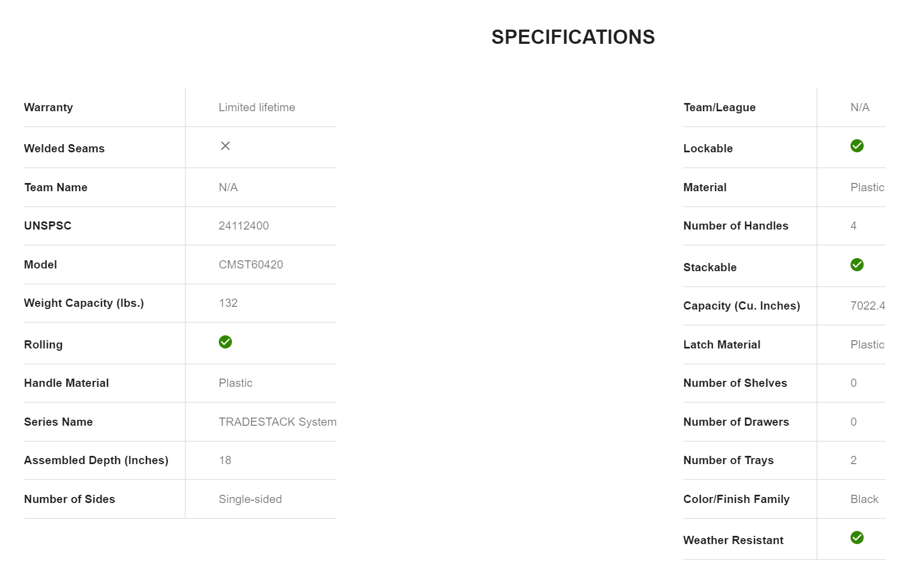Click the Number of Handles label
The width and height of the screenshot is (924, 583).
tap(735, 226)
